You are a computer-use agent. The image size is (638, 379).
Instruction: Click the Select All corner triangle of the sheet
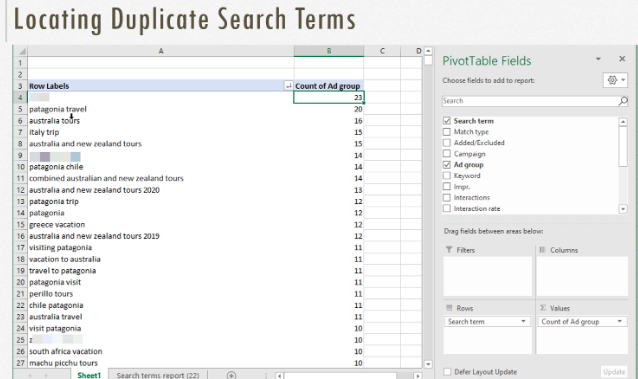tap(21, 51)
